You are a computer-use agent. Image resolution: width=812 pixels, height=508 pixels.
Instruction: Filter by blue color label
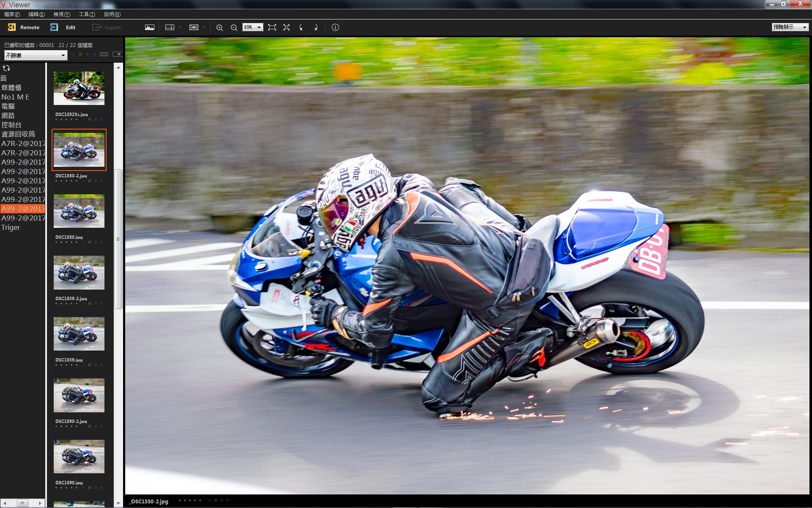tap(94, 54)
